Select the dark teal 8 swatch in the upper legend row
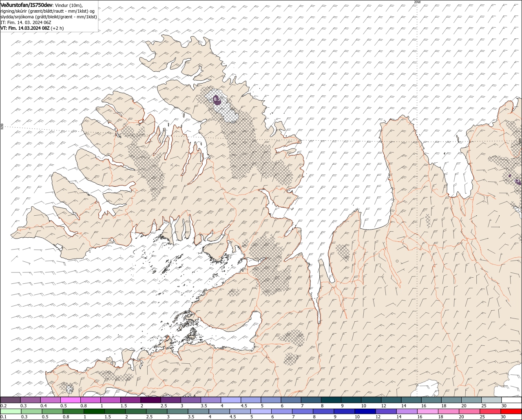The width and height of the screenshot is (522, 420). click(331, 400)
